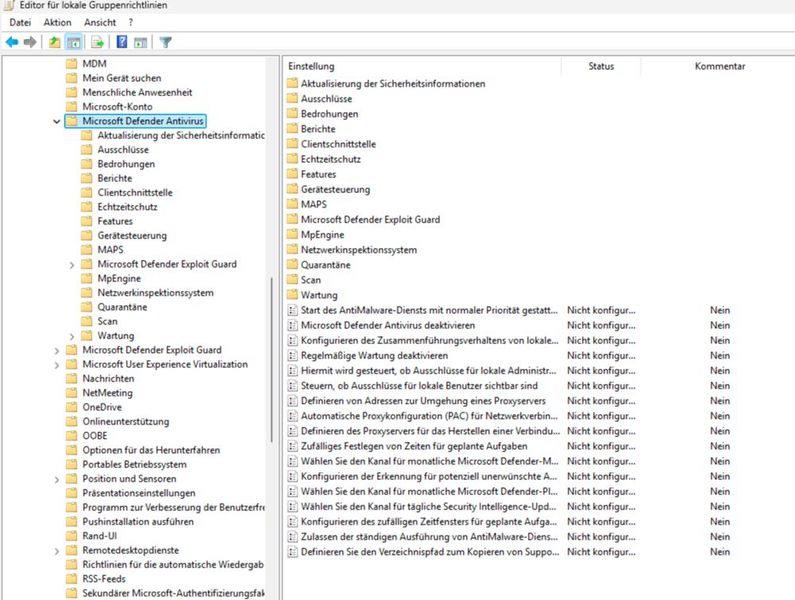Select 'Start des AntiMalware-Diensts mit normaler Priorität' policy
Screen dimensions: 795x600
pyautogui.click(x=429, y=310)
